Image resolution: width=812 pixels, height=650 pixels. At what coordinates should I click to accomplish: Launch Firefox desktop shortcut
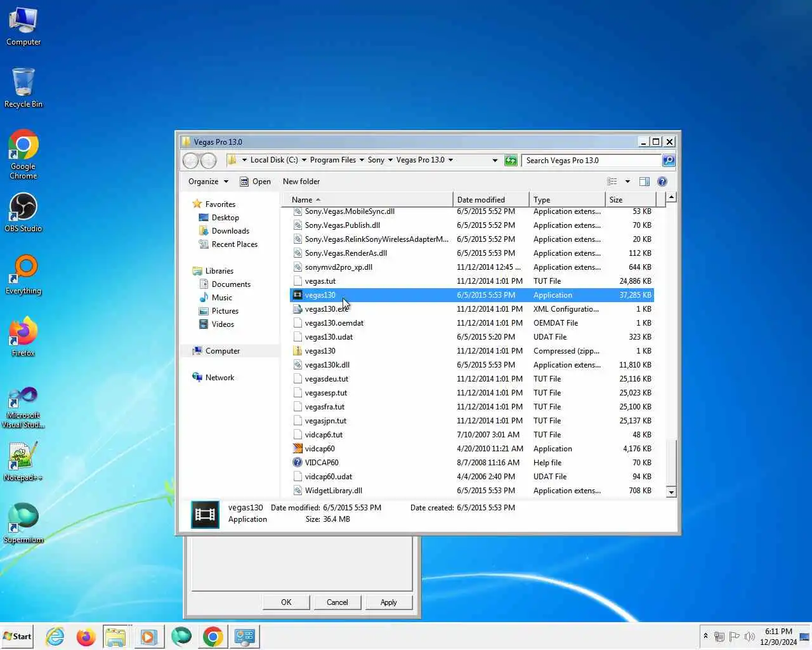[23, 337]
